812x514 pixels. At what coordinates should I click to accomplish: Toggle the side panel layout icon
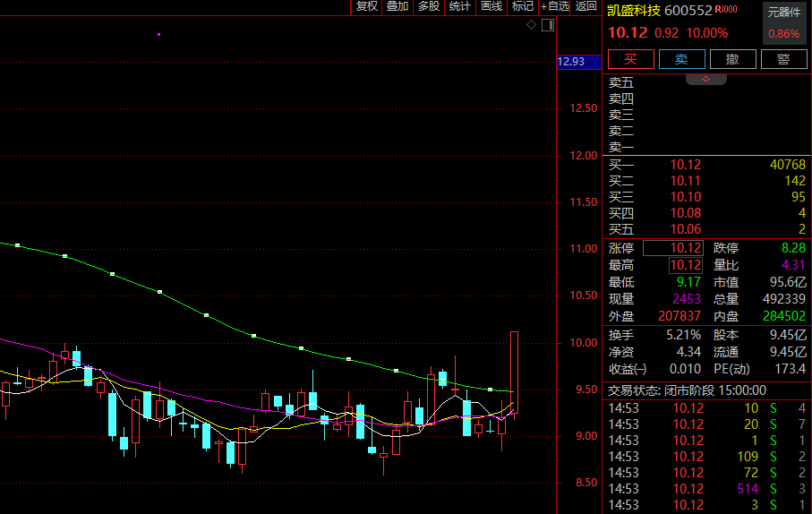pos(548,25)
